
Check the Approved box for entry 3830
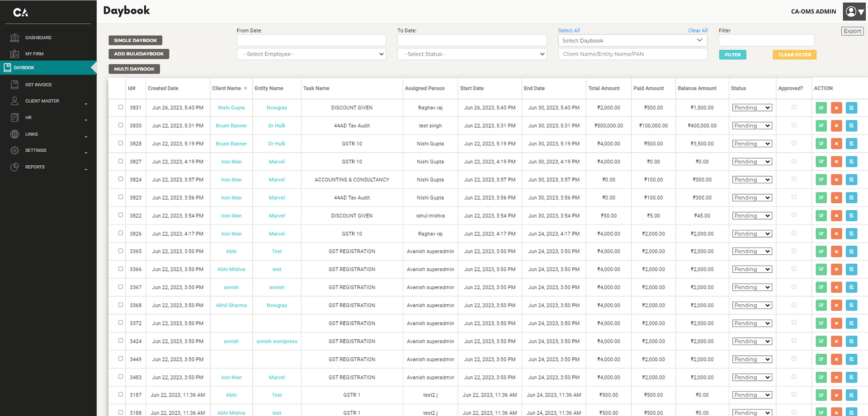point(794,126)
